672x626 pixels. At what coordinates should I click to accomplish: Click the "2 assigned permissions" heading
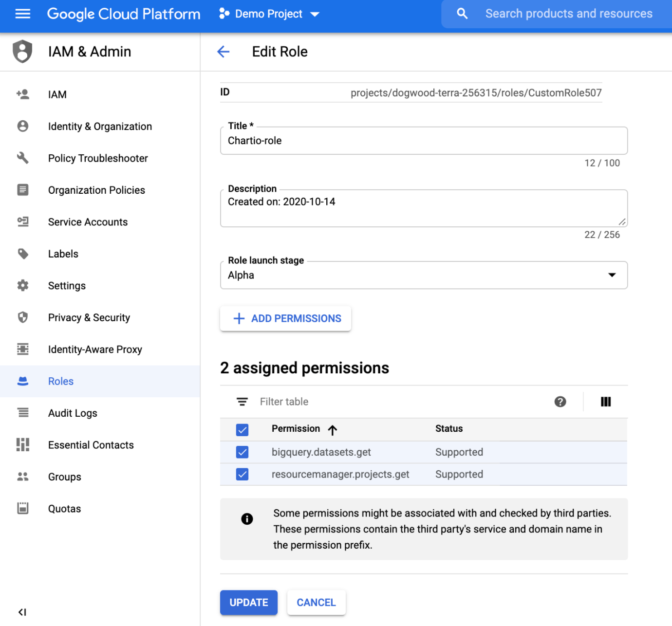304,368
